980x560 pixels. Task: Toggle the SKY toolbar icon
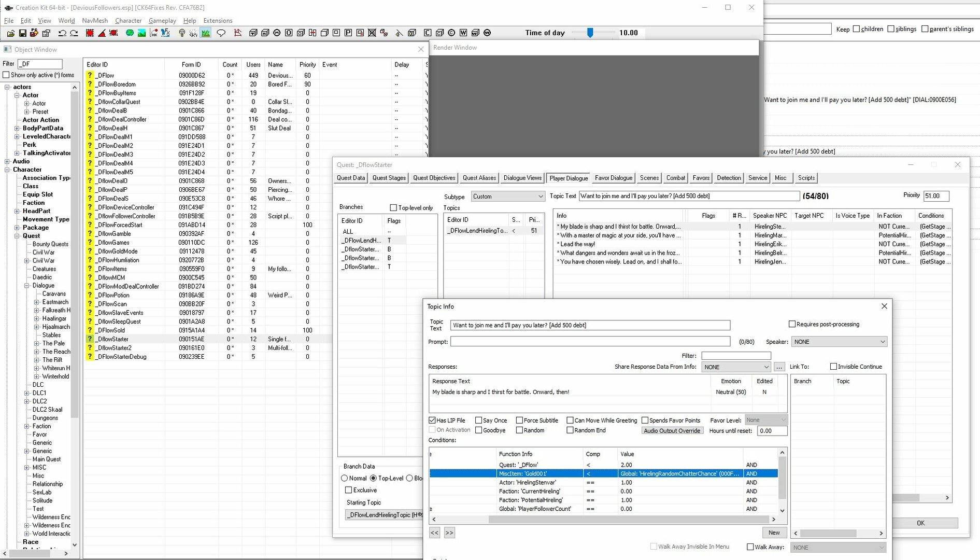(x=193, y=33)
